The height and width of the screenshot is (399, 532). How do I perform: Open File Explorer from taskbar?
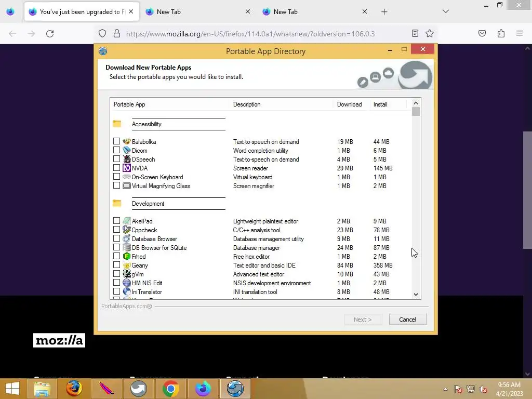[x=42, y=389]
